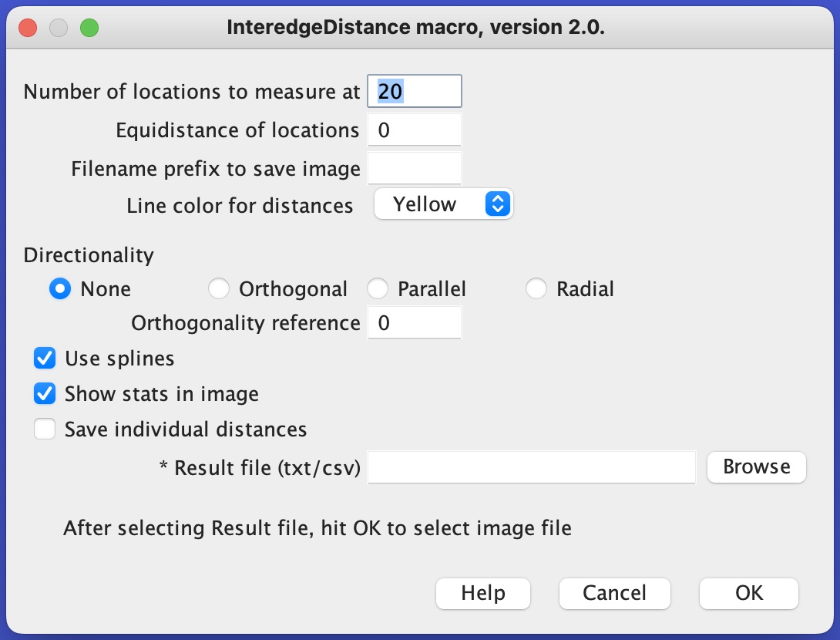This screenshot has width=840, height=640.
Task: Enable Save individual distances
Action: click(45, 429)
